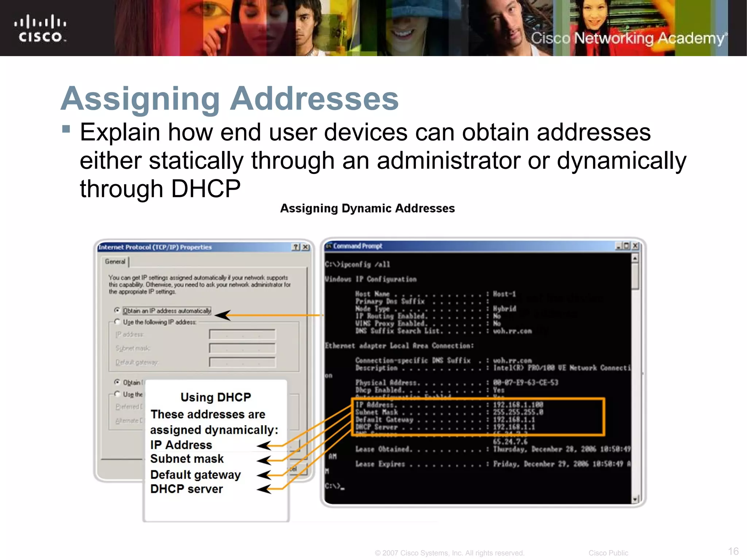
Task: Select the lower 'Use the' DNS radio button
Action: [117, 394]
